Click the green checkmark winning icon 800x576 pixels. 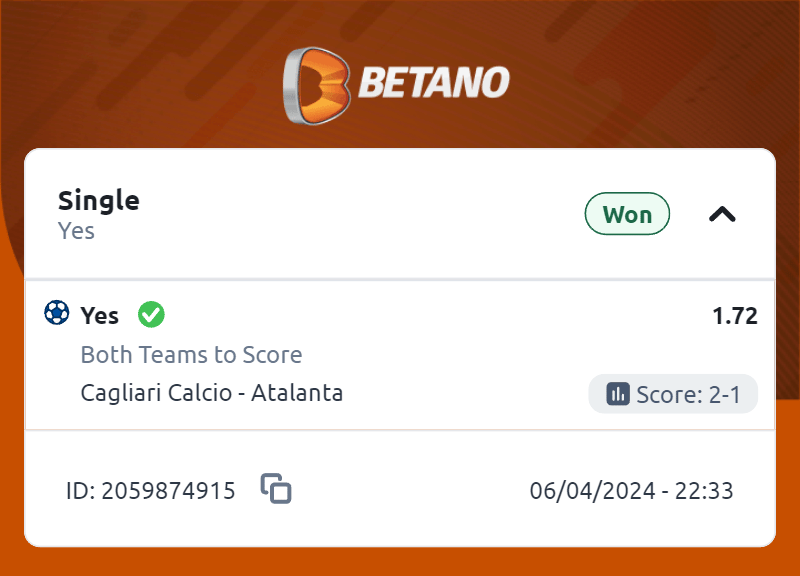click(x=151, y=315)
